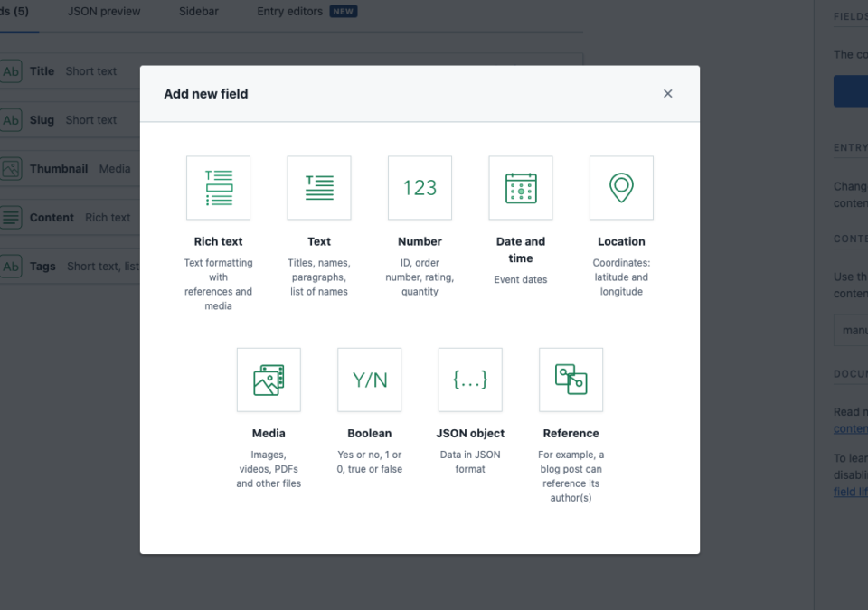The image size is (868, 610).
Task: Click the Title field name
Action: (x=42, y=71)
